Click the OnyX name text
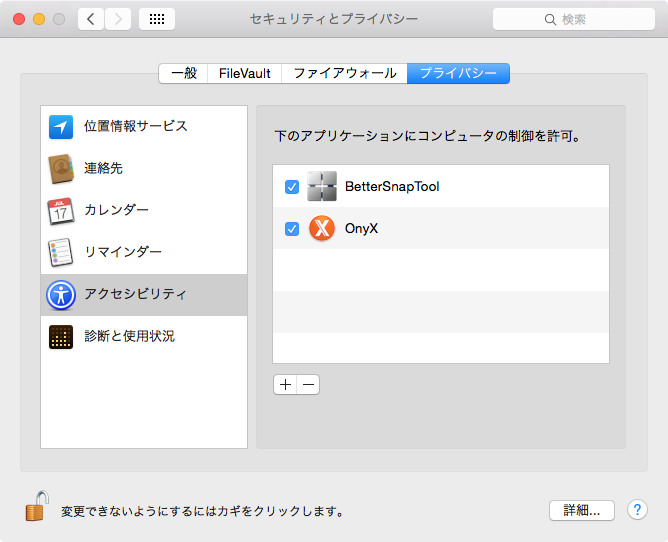Viewport: 668px width, 542px height. (361, 229)
